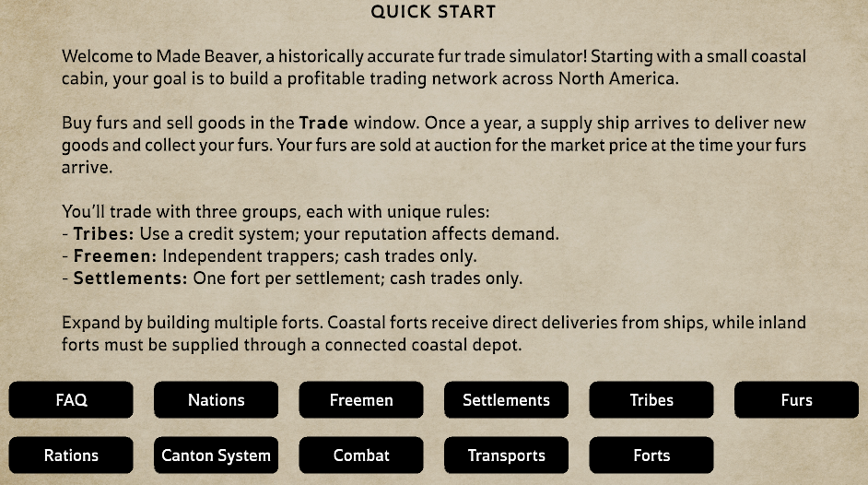Click the Tribes topic button
This screenshot has width=868, height=485.
click(651, 400)
